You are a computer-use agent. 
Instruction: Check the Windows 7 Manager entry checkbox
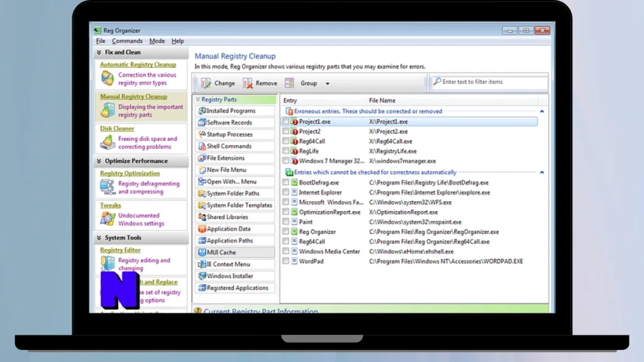[286, 161]
